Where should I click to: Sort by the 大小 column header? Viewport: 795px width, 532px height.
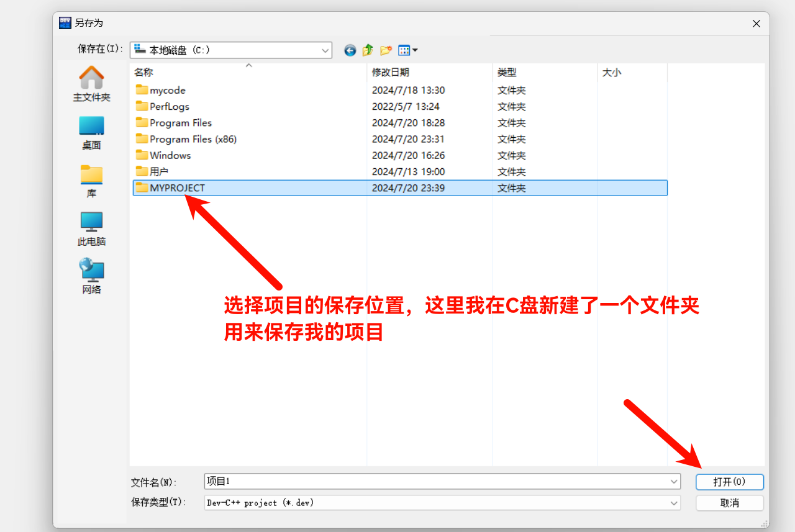pyautogui.click(x=633, y=73)
